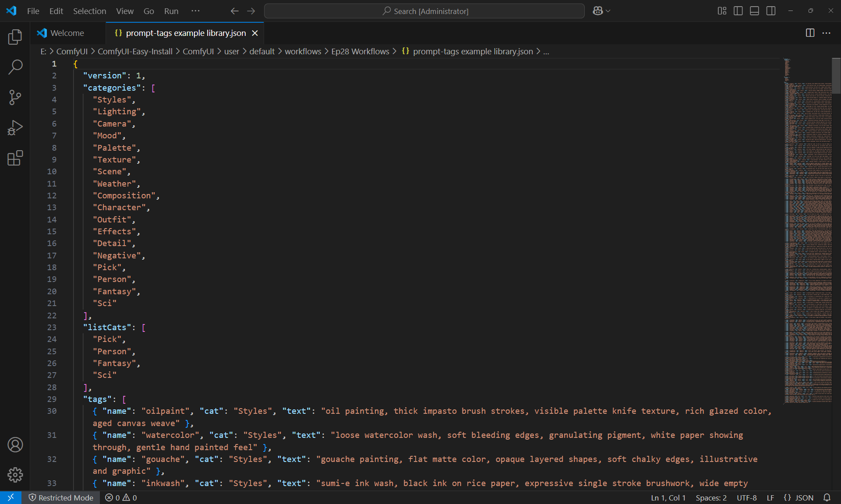Click Ep28 Workflows breadcrumb
This screenshot has height=504, width=841.
coord(360,51)
